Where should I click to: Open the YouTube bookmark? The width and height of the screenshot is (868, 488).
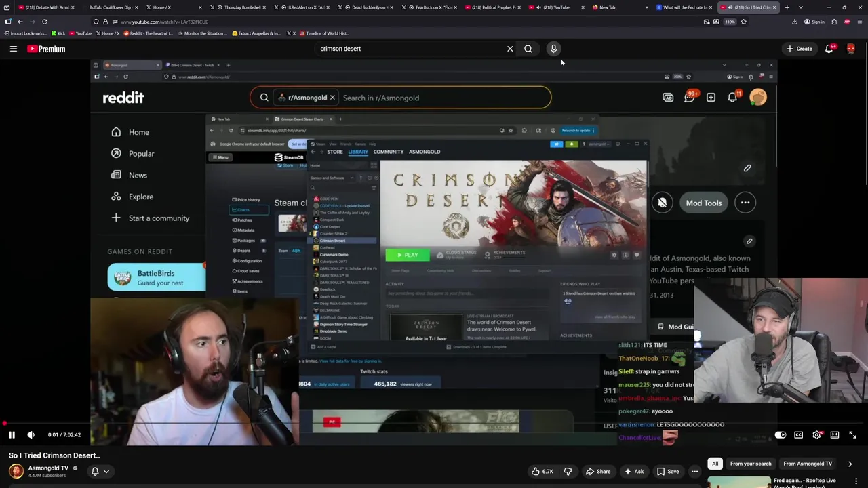pos(80,33)
